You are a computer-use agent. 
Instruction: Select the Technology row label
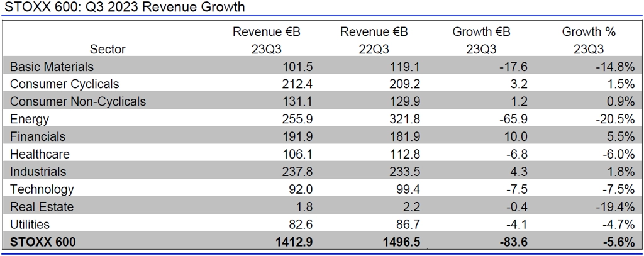point(42,189)
